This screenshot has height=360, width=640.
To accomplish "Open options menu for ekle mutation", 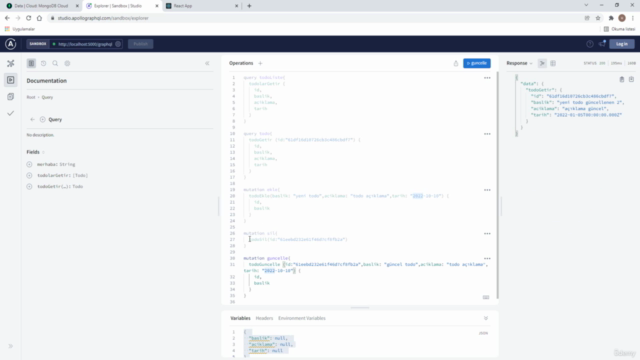I will point(487,190).
